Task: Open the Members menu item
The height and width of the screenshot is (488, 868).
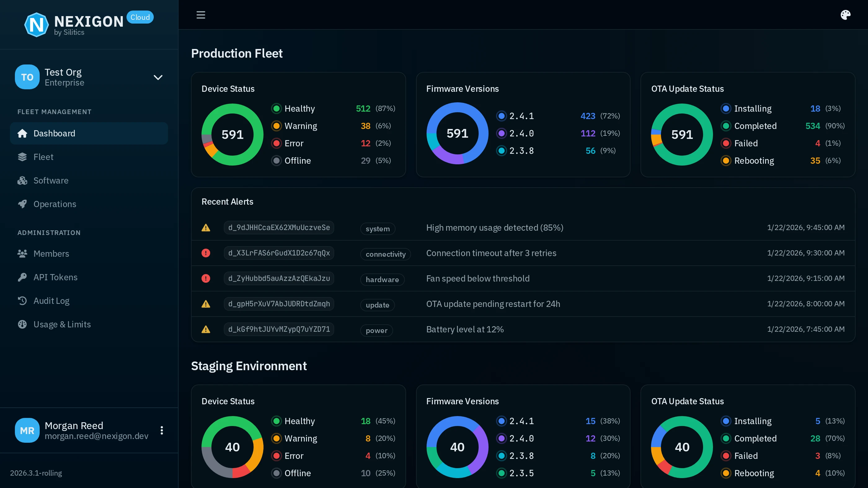Action: 89,253
